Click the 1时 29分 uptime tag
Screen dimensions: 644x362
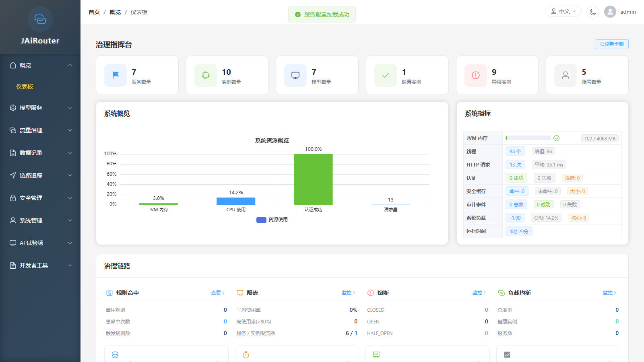[x=519, y=231]
